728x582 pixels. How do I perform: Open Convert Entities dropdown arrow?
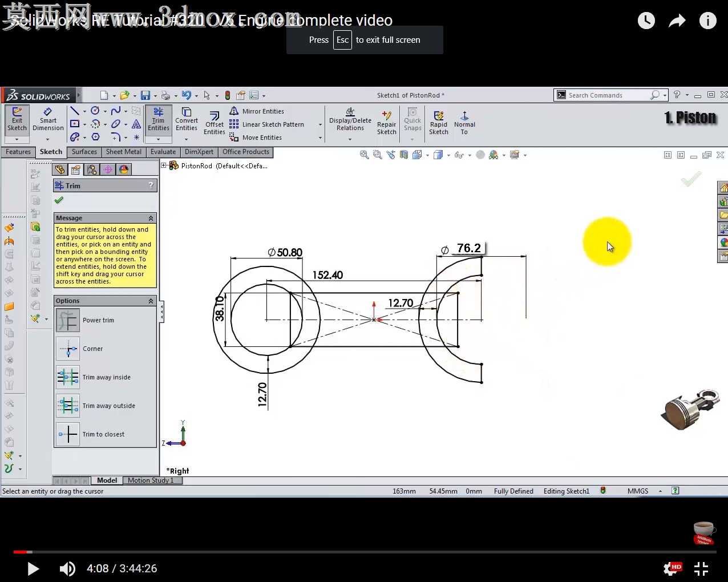coord(187,139)
